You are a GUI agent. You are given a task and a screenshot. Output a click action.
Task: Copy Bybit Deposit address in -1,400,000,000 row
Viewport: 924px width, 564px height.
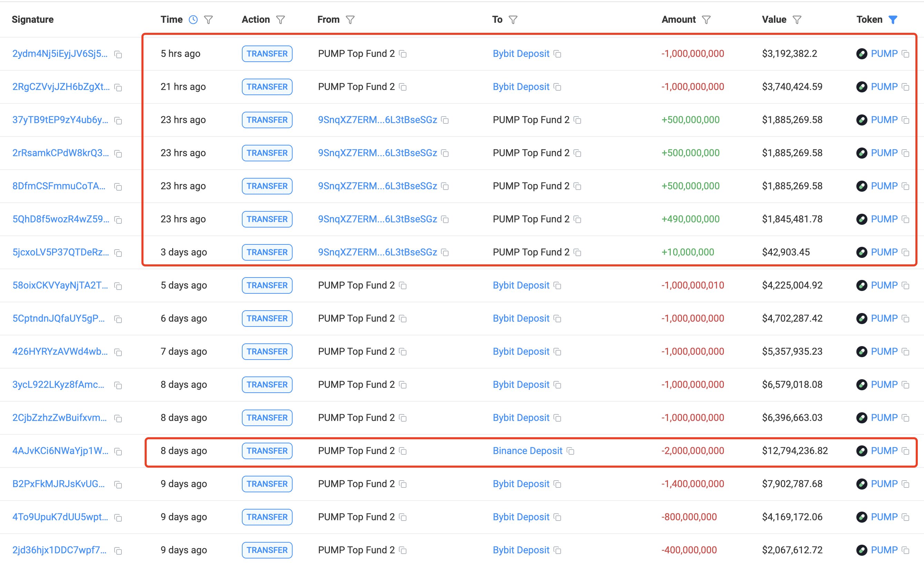(x=558, y=484)
